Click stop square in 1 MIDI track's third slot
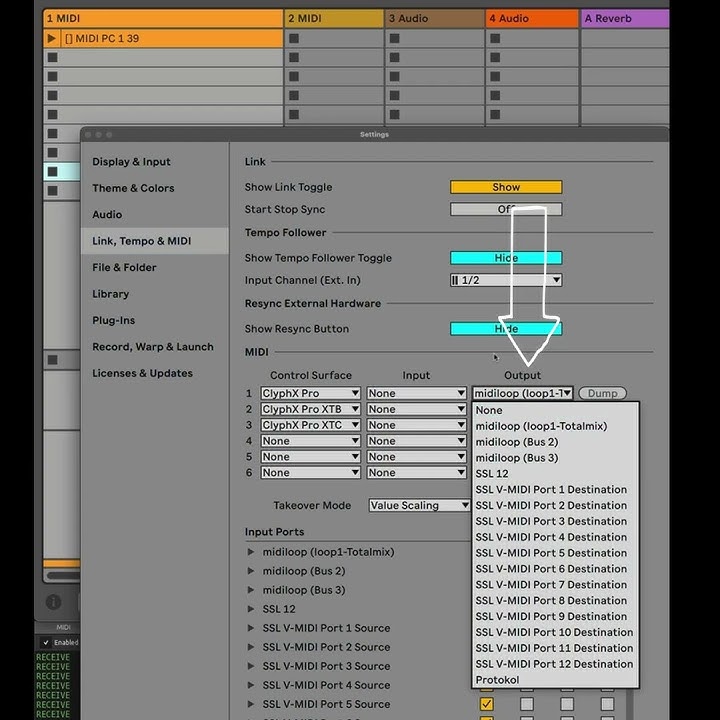The height and width of the screenshot is (720, 720). (x=53, y=76)
